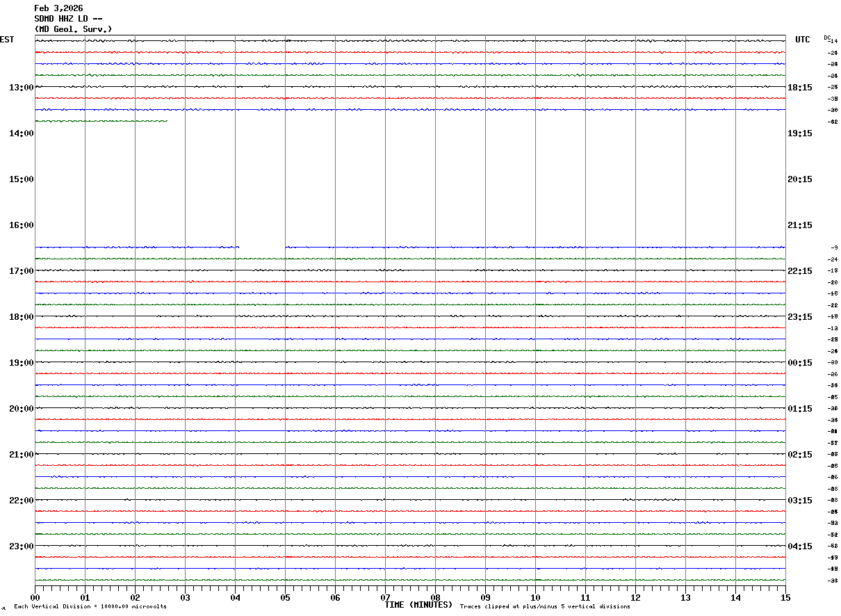Click minute 00 on the time axis
Viewport: 841px width, 616px height.
point(35,597)
